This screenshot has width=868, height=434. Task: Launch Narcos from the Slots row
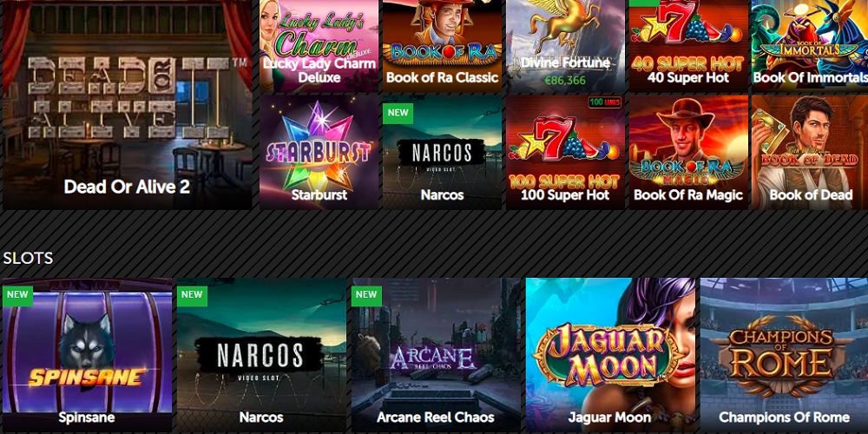pyautogui.click(x=261, y=355)
